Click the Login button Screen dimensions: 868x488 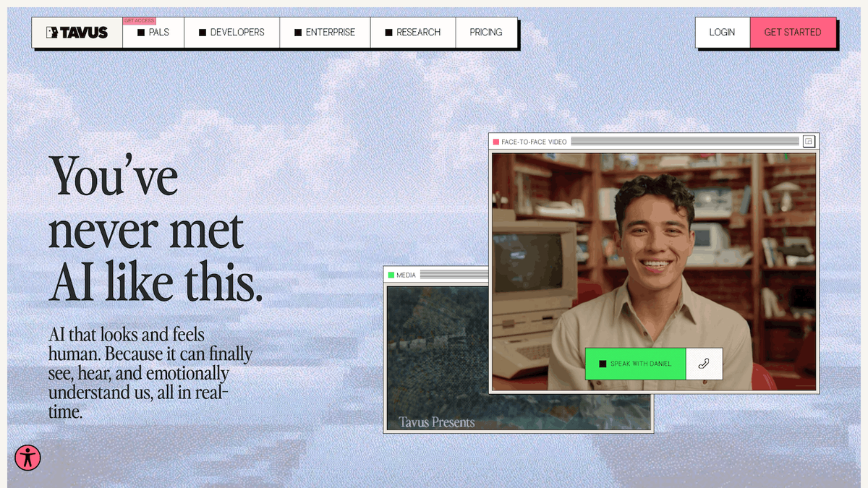[722, 33]
